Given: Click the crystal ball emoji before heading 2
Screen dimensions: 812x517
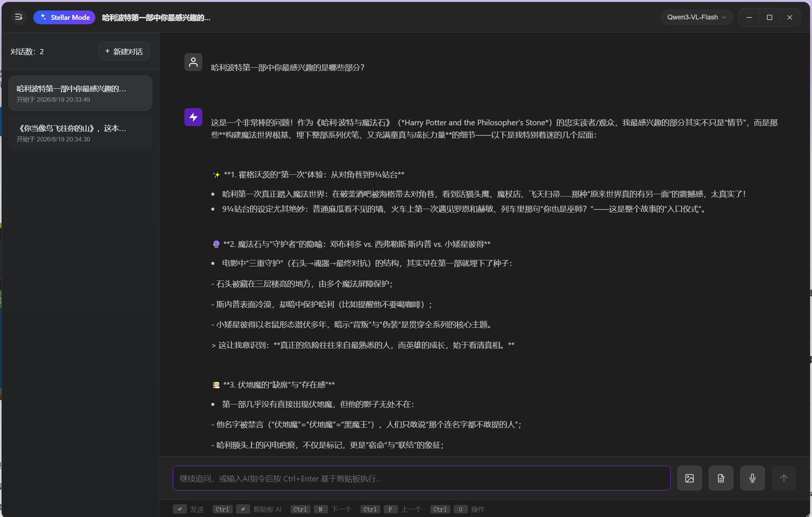Looking at the screenshot, I should (216, 244).
